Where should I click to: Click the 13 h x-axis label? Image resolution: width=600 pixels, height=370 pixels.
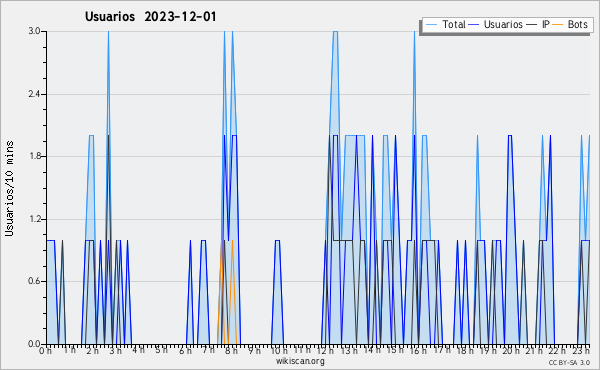[x=349, y=351]
